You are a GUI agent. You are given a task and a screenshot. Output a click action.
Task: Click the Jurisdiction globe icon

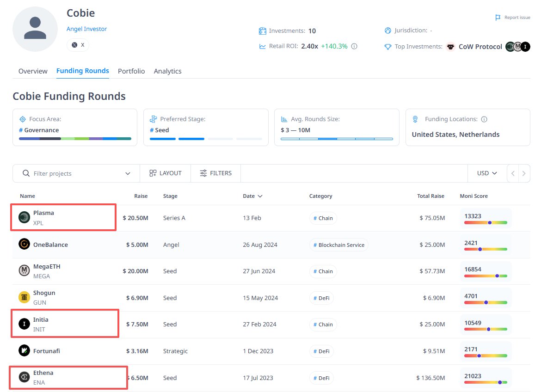[388, 31]
